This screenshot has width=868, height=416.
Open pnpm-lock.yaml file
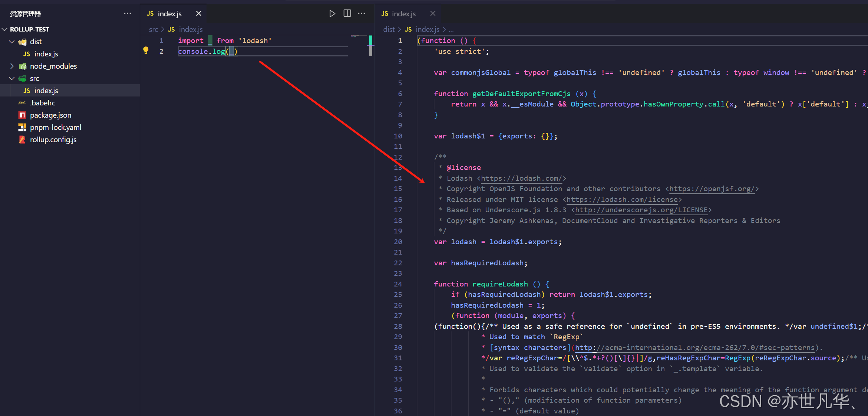[x=55, y=127]
